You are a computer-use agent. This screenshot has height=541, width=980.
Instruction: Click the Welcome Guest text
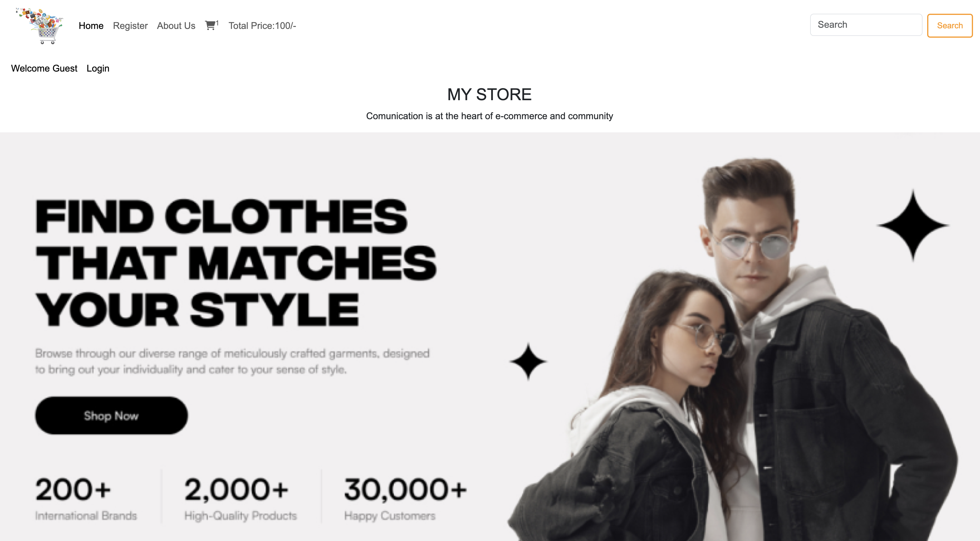44,68
